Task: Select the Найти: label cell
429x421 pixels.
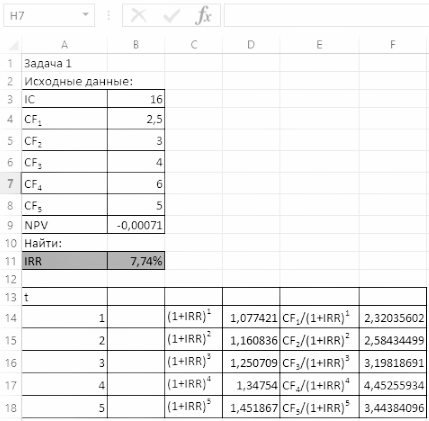Action: 65,243
